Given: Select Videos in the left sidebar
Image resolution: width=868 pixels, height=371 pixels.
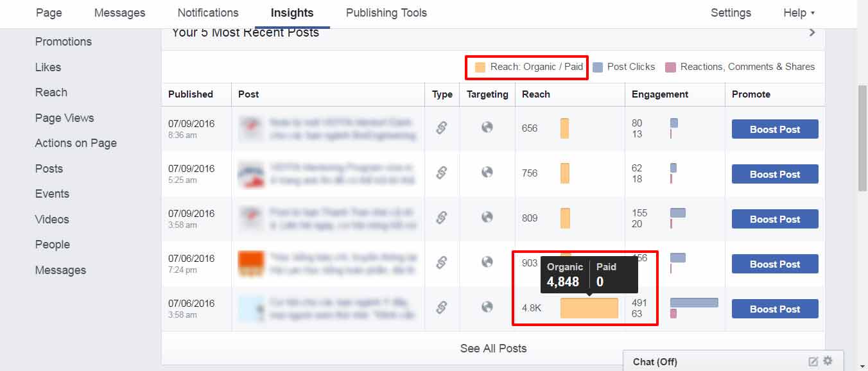Looking at the screenshot, I should click(x=51, y=219).
